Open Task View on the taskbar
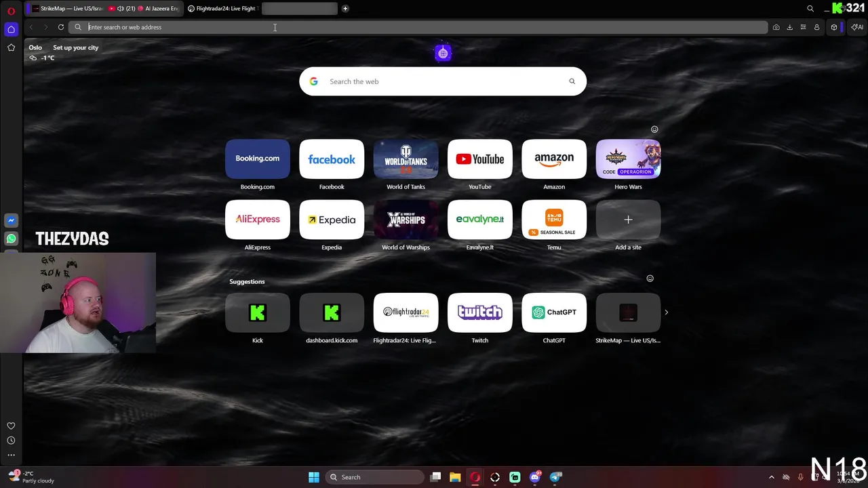This screenshot has width=868, height=488. [436, 477]
